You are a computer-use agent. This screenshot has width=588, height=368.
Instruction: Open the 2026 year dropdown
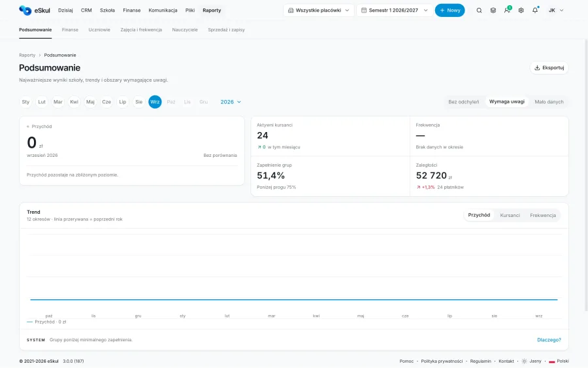[231, 102]
